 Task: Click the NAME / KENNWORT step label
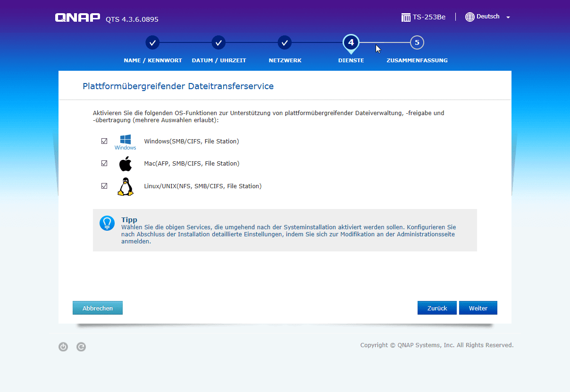point(153,60)
